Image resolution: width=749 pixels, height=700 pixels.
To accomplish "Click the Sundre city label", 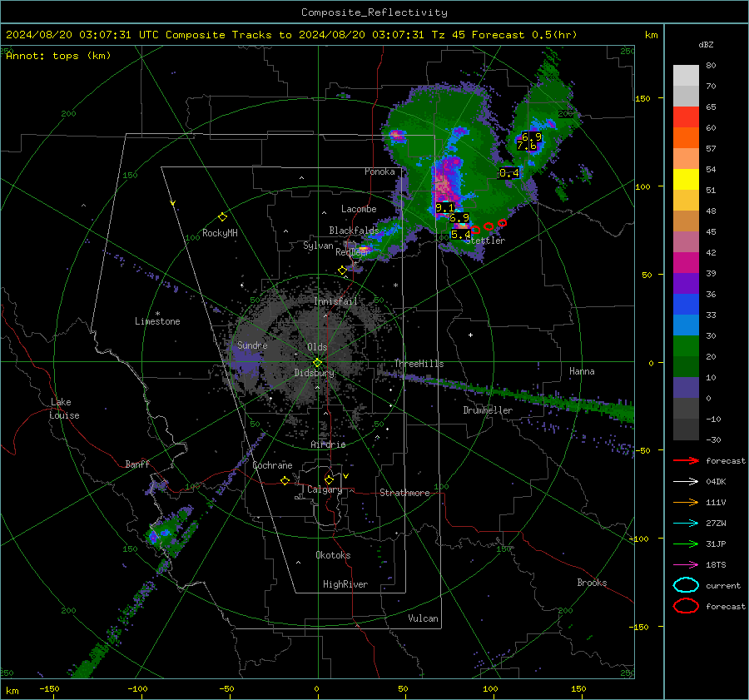I will [252, 345].
